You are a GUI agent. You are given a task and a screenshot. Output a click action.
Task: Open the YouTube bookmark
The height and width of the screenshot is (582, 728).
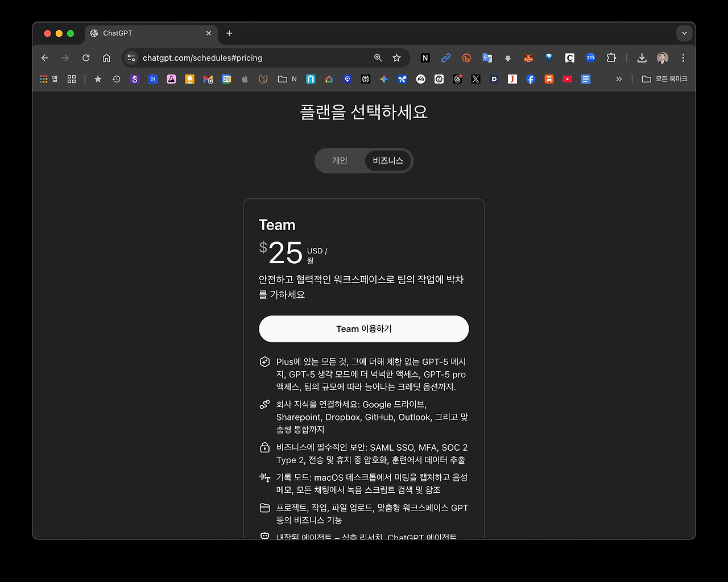click(x=568, y=80)
